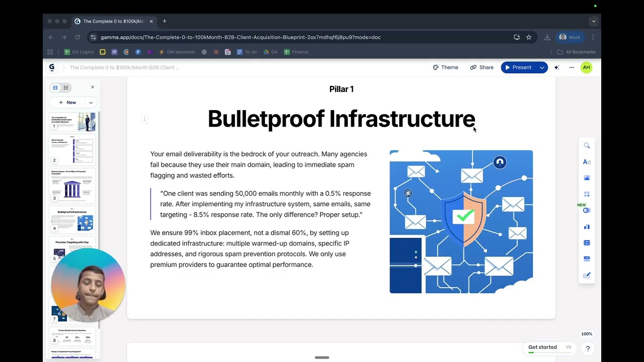Select slide 2 thumbnail
This screenshot has height=362, width=644.
(x=72, y=149)
